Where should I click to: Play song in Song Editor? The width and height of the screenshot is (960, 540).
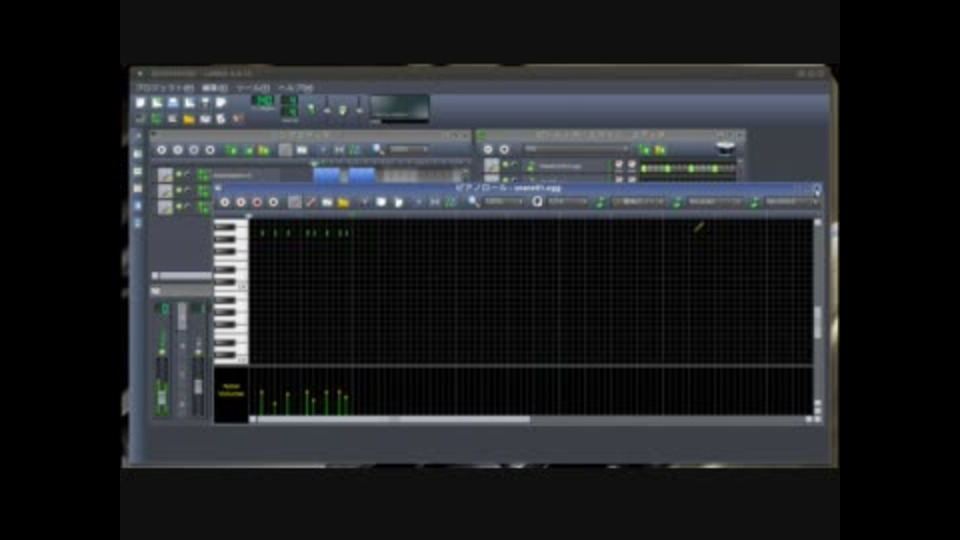click(162, 150)
